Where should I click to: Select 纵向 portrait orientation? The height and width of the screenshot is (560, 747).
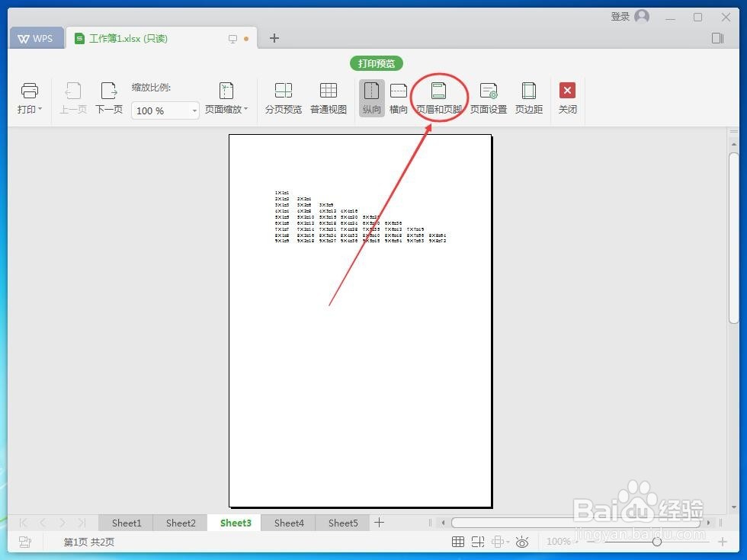pos(371,98)
